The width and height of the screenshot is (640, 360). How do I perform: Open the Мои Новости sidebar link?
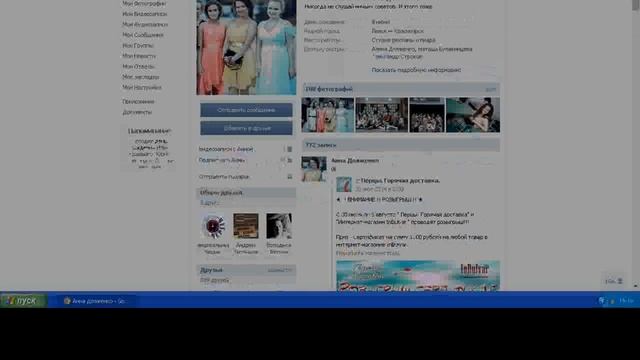(139, 56)
